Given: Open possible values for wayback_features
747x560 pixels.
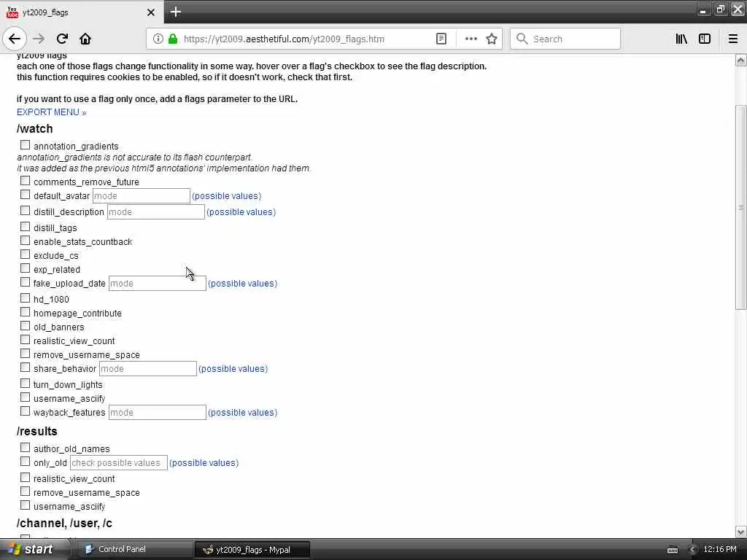Looking at the screenshot, I should [x=242, y=413].
